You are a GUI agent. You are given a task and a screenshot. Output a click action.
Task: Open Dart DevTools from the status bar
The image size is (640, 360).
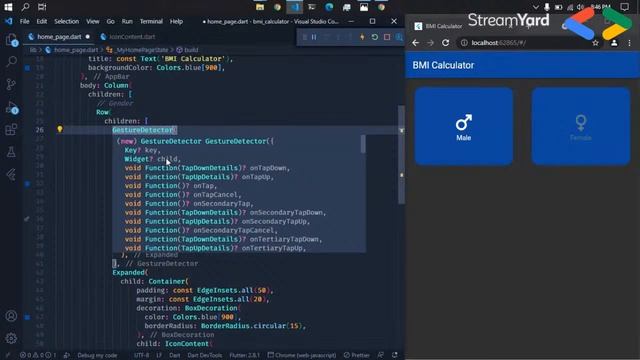click(204, 355)
